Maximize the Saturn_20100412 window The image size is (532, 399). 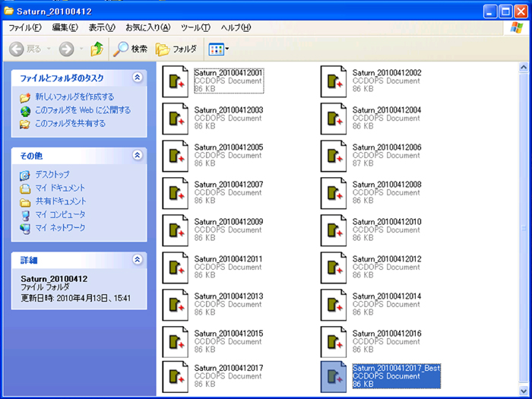[x=505, y=11]
